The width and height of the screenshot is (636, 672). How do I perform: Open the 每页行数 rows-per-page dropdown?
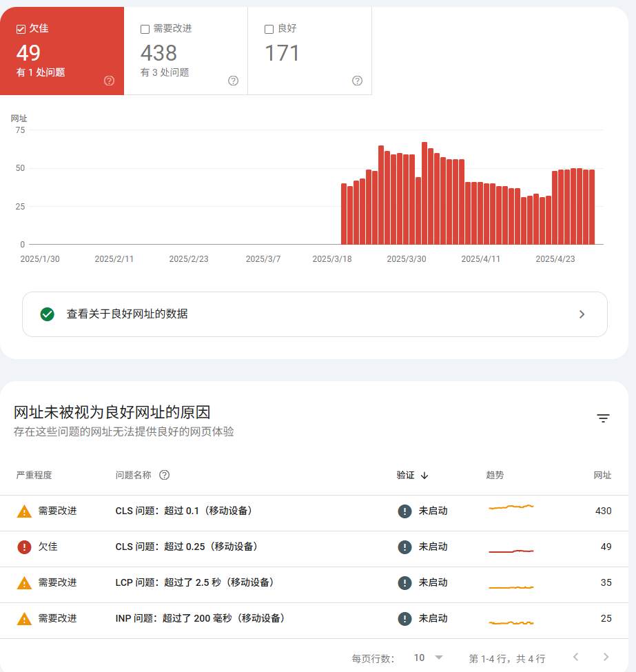point(428,658)
